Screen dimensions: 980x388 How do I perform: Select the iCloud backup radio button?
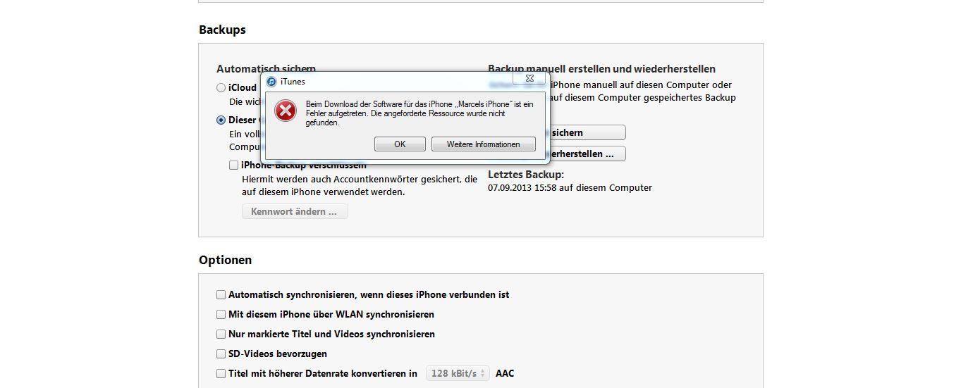221,88
